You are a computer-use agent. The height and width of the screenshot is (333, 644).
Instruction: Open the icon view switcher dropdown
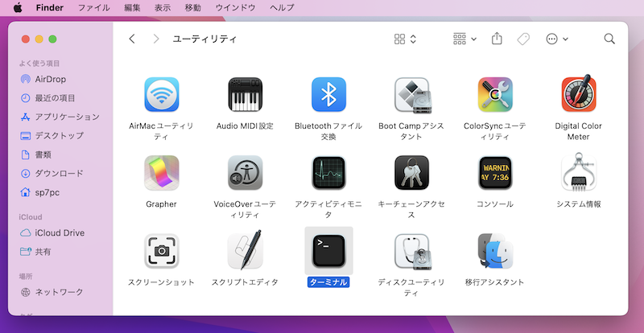(x=405, y=39)
